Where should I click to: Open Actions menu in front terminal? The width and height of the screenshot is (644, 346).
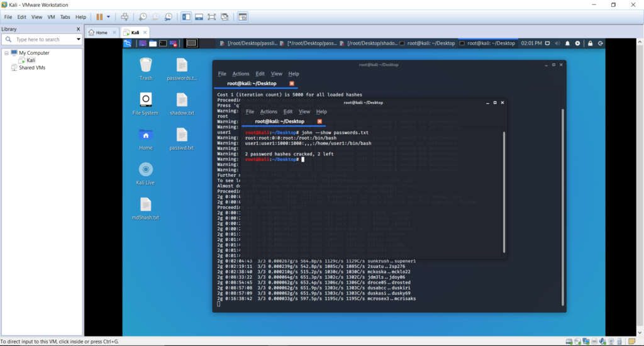tap(269, 112)
